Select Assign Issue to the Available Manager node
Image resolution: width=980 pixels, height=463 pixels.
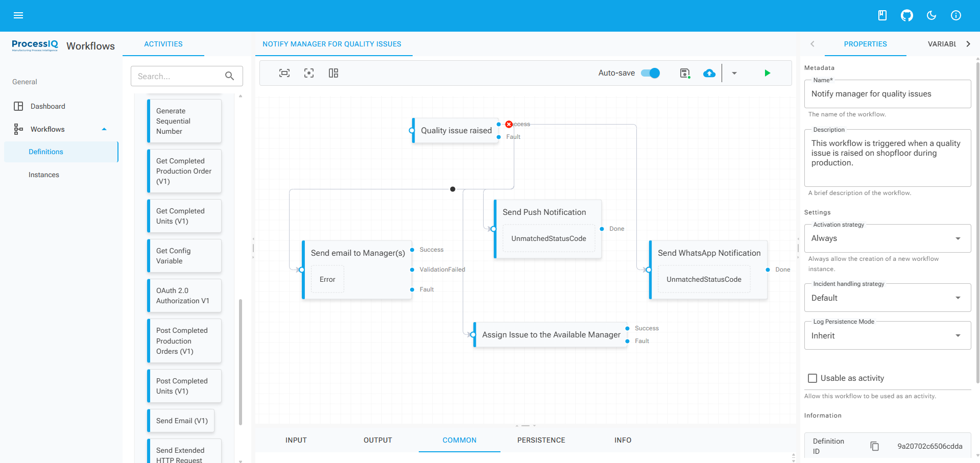[x=551, y=335]
